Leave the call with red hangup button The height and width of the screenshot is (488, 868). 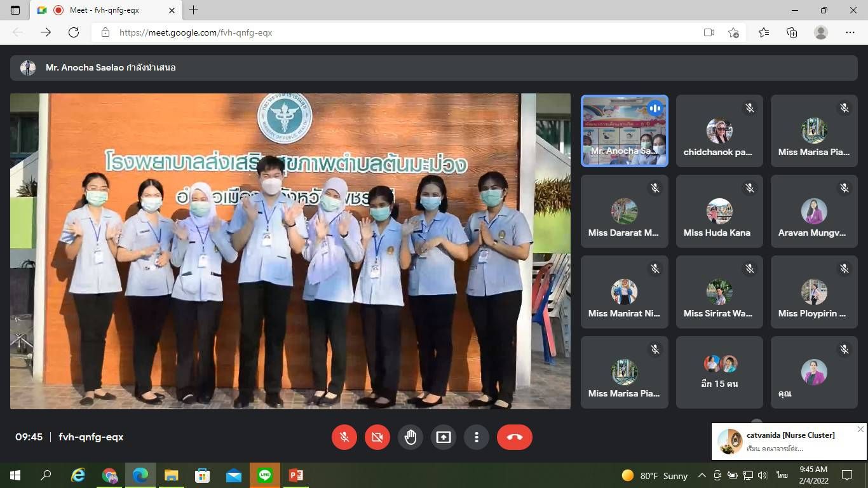point(514,437)
